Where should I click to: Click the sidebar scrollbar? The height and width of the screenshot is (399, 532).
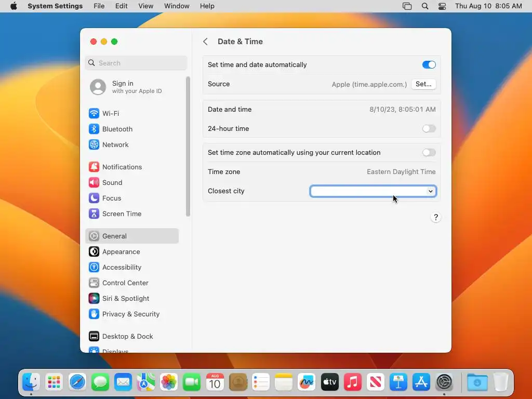pyautogui.click(x=188, y=146)
